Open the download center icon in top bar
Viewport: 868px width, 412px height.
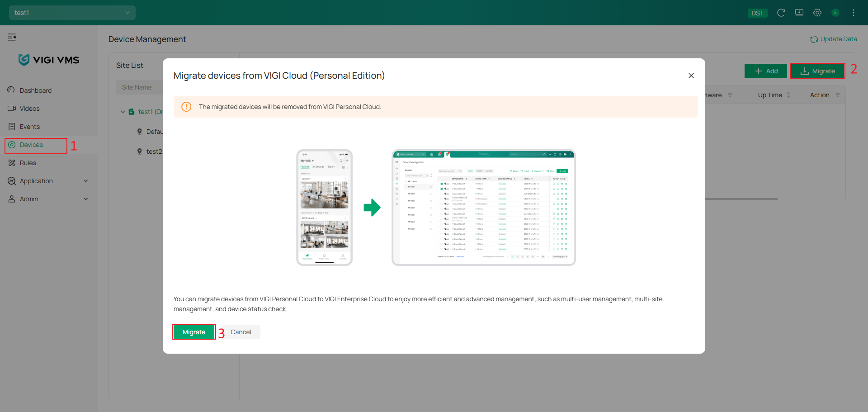(x=799, y=13)
